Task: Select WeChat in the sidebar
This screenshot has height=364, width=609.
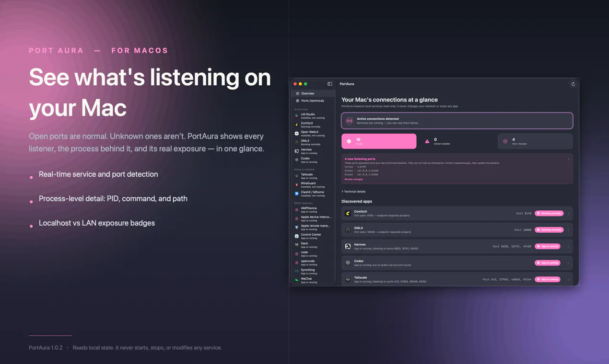Action: tap(313, 280)
